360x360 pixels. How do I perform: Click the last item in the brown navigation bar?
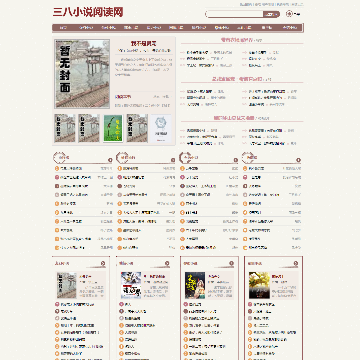tap(289, 28)
